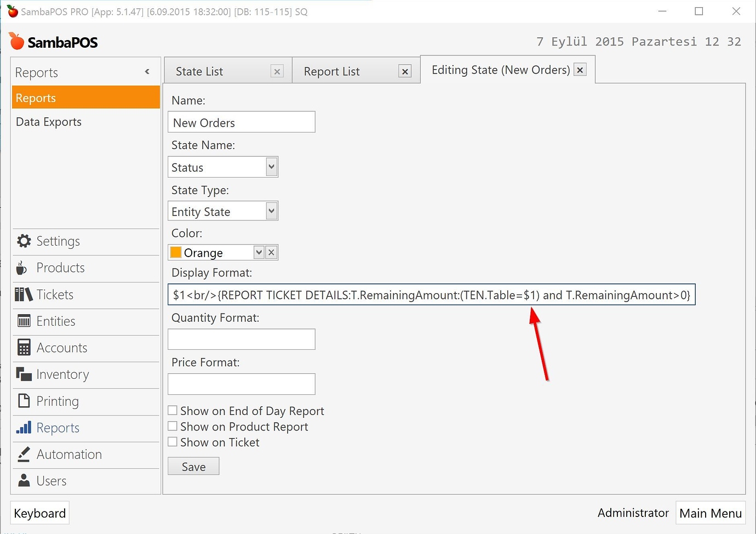Image resolution: width=756 pixels, height=534 pixels.
Task: Click the Main Menu button
Action: click(x=710, y=513)
